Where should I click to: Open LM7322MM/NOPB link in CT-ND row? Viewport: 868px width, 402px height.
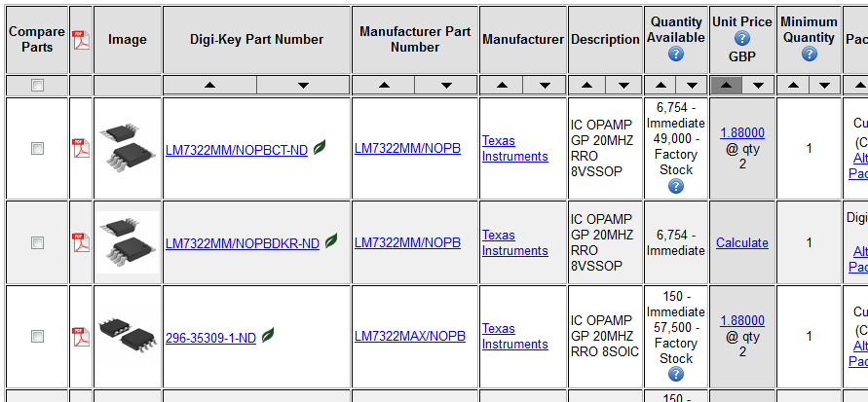pyautogui.click(x=407, y=148)
